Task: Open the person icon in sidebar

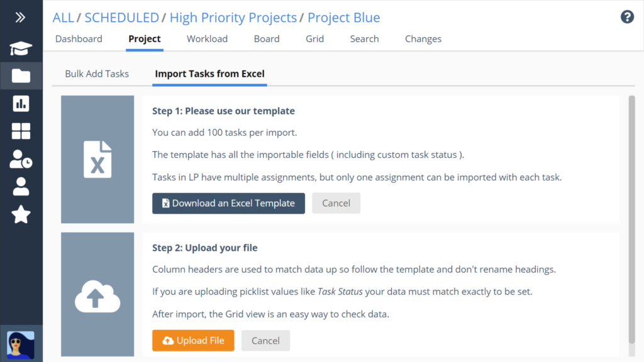Action: (21, 187)
